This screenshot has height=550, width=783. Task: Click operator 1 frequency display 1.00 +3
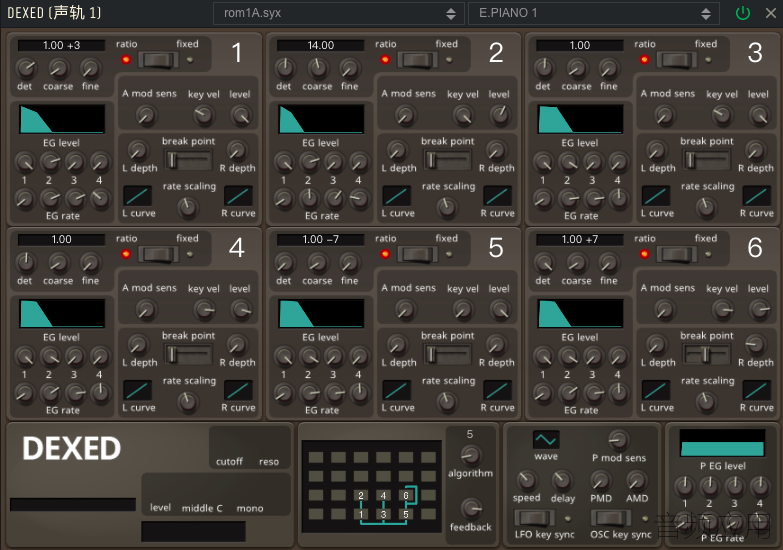click(x=61, y=45)
